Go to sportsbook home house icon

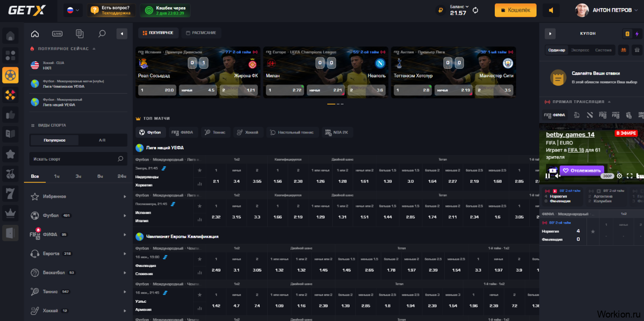35,34
